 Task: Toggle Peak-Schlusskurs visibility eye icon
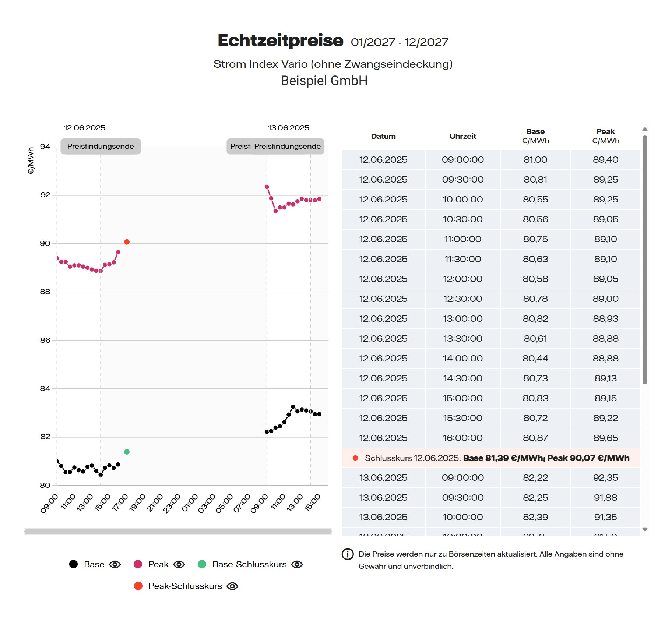(232, 586)
